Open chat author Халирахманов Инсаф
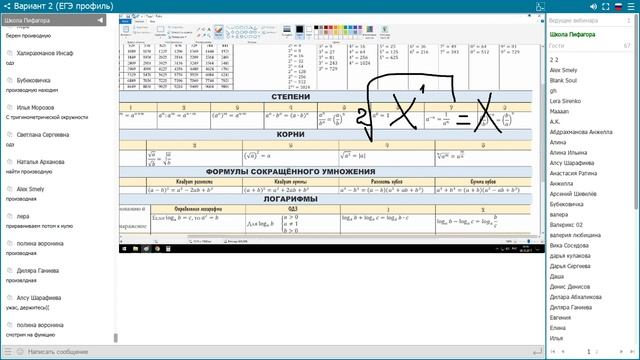 coord(44,53)
